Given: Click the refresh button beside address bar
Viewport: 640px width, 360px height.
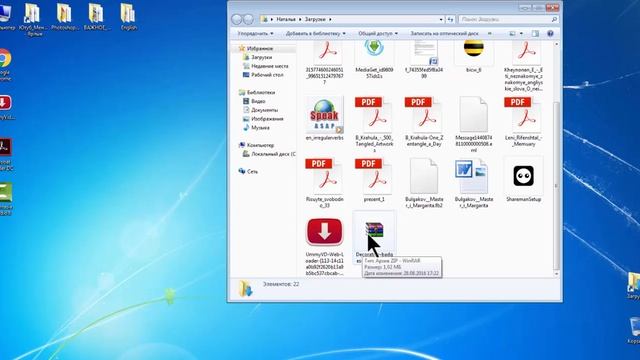Looking at the screenshot, I should point(450,19).
